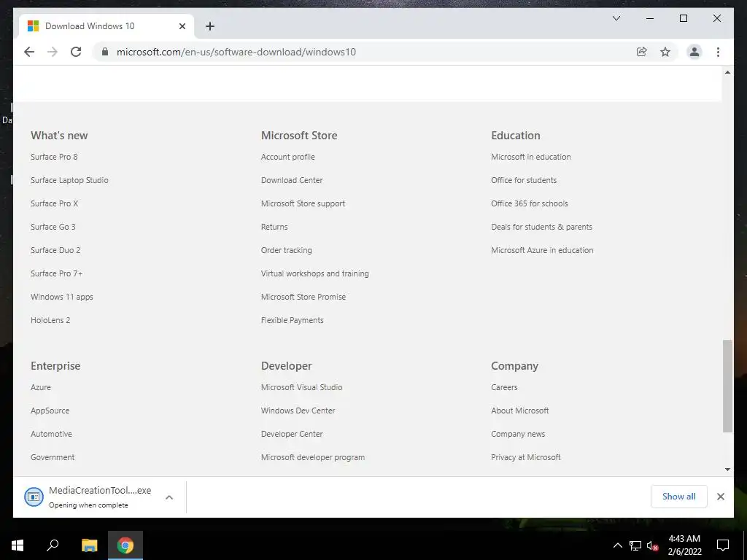Image resolution: width=747 pixels, height=560 pixels.
Task: Visit the Surface Duo 2 link
Action: click(55, 250)
